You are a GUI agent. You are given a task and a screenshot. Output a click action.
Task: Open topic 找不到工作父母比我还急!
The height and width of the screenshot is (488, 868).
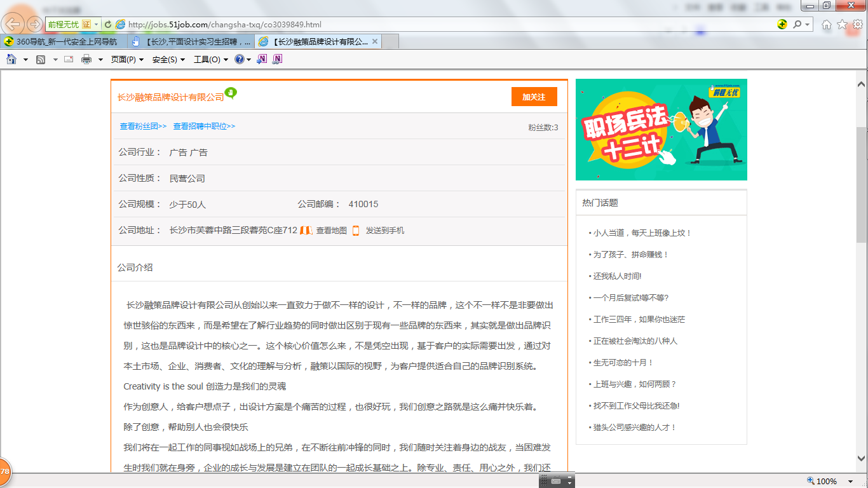[637, 406]
